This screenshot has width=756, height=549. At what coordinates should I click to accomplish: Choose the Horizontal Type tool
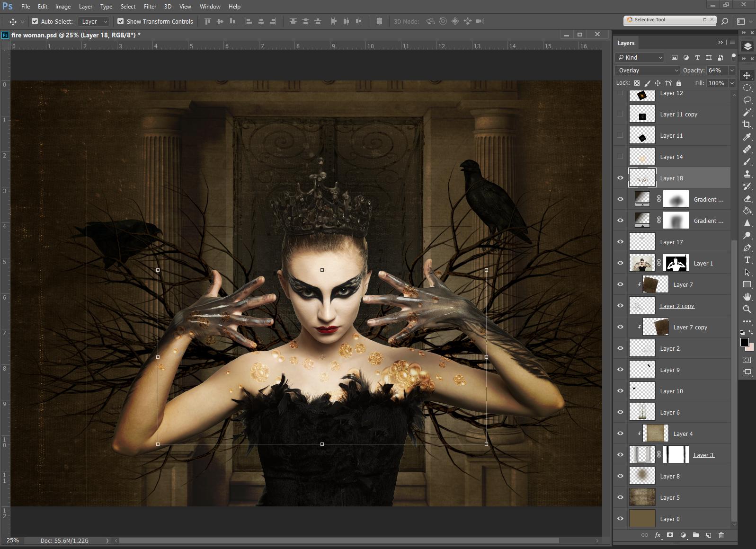747,260
